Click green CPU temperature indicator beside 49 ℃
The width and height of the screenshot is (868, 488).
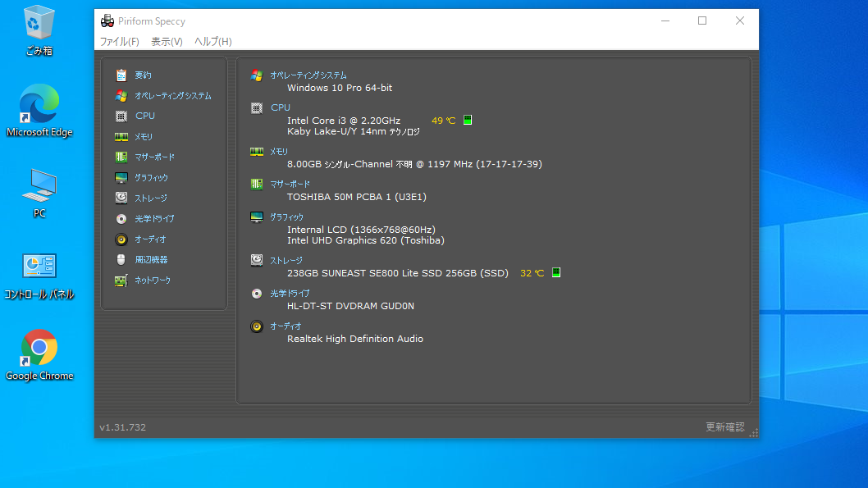pos(468,120)
